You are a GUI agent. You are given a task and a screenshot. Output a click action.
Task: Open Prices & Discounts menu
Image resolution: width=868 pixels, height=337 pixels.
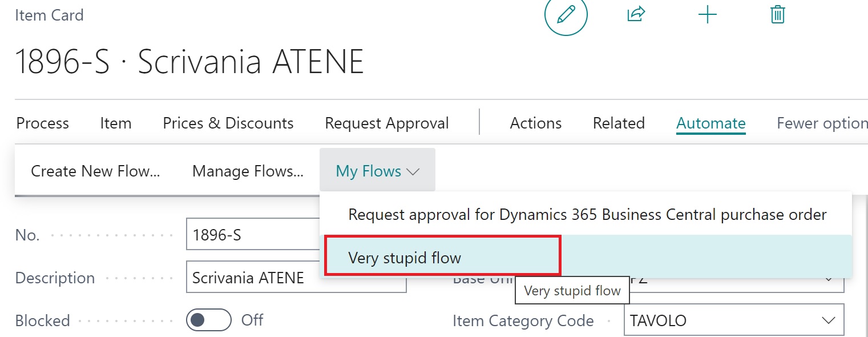pos(228,123)
